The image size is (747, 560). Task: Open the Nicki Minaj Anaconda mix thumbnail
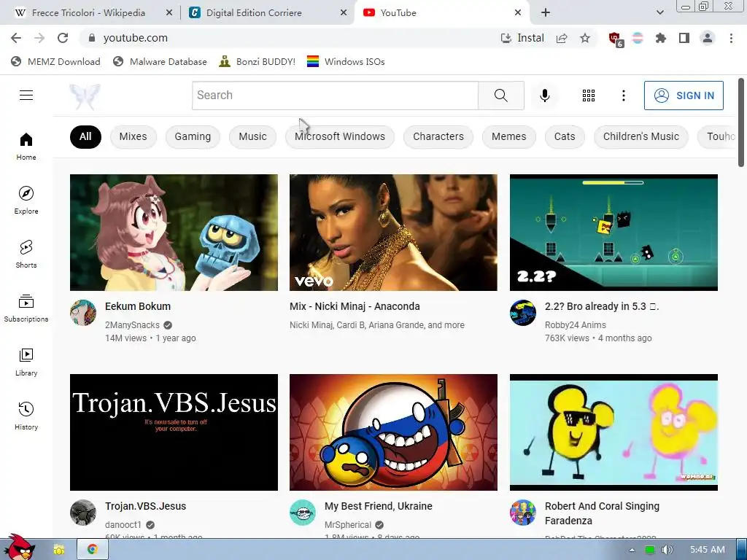(x=393, y=233)
